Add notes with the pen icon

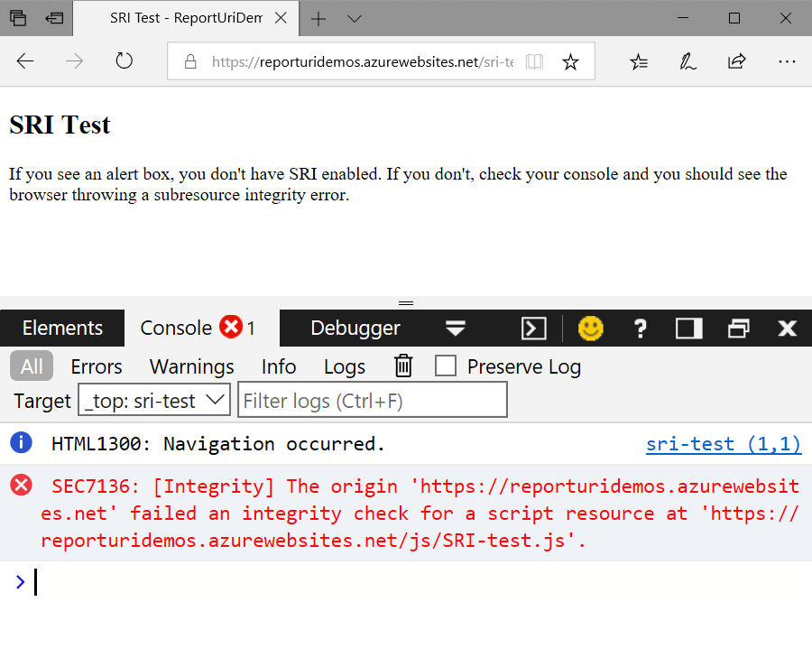click(687, 61)
